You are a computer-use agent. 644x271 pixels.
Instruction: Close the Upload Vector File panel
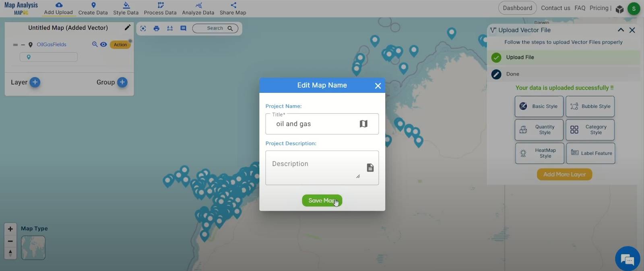tap(632, 30)
